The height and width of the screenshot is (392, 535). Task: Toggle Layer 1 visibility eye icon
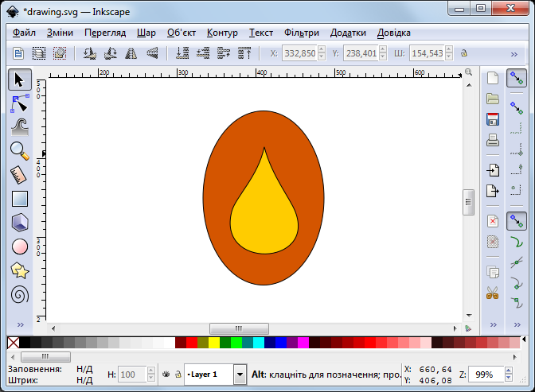click(x=166, y=374)
